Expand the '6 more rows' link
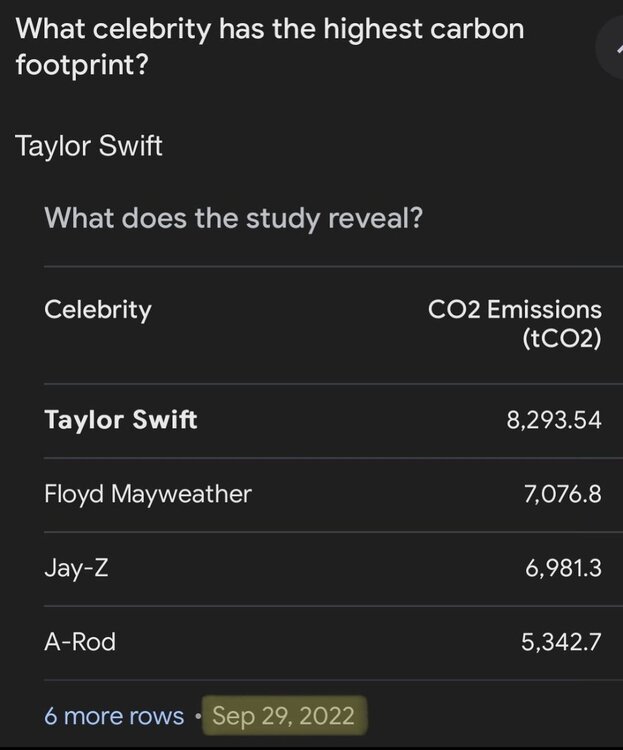Image resolution: width=623 pixels, height=750 pixels. coord(114,716)
